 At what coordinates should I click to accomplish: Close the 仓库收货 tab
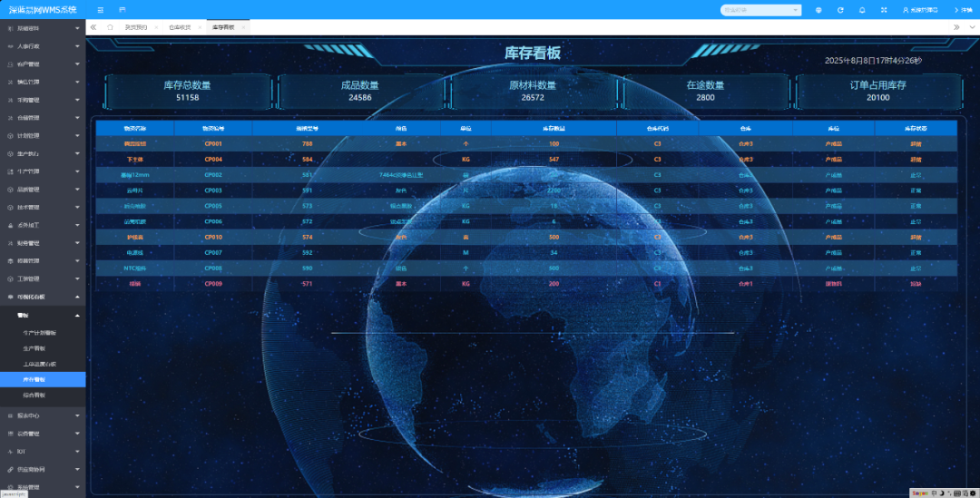(200, 27)
